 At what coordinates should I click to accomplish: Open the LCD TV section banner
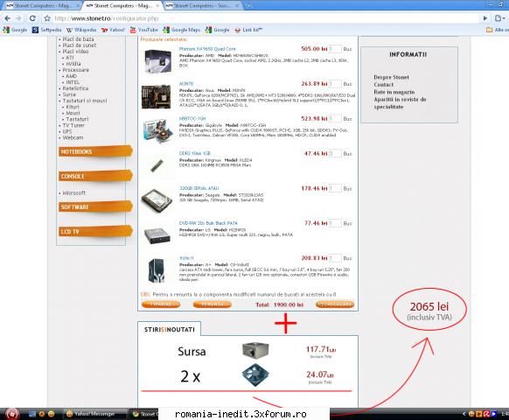click(95, 231)
